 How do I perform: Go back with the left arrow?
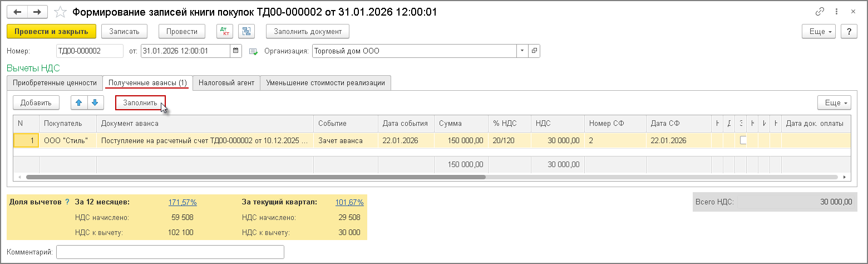pyautogui.click(x=17, y=11)
